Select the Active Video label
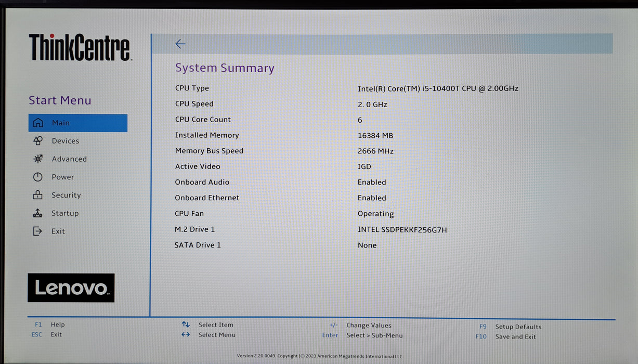Image resolution: width=638 pixels, height=364 pixels. pos(198,166)
